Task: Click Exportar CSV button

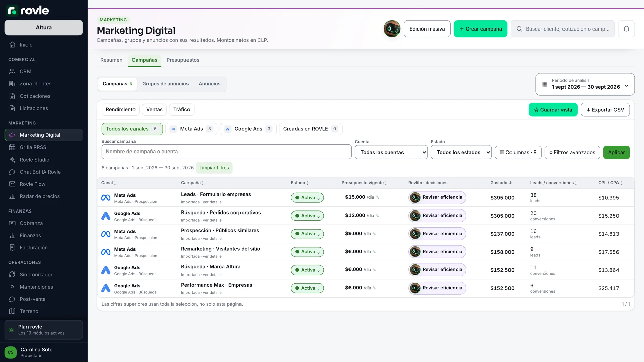Action: tap(605, 110)
